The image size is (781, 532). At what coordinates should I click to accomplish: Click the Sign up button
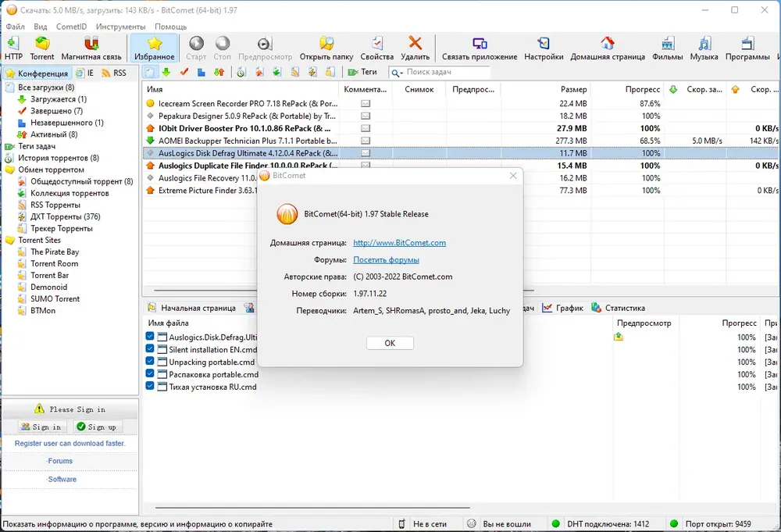(x=97, y=427)
